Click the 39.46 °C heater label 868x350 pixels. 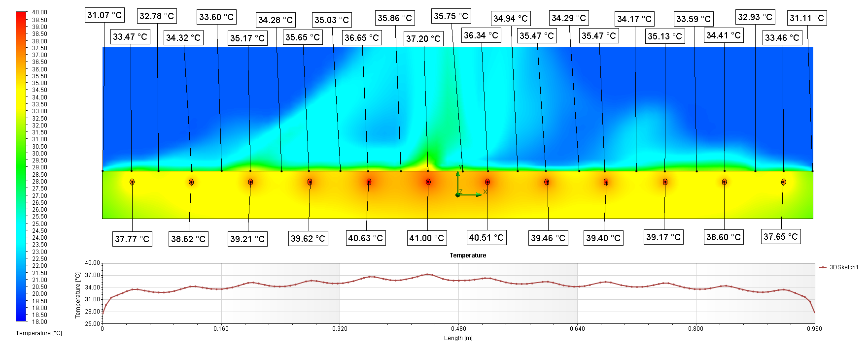[548, 238]
